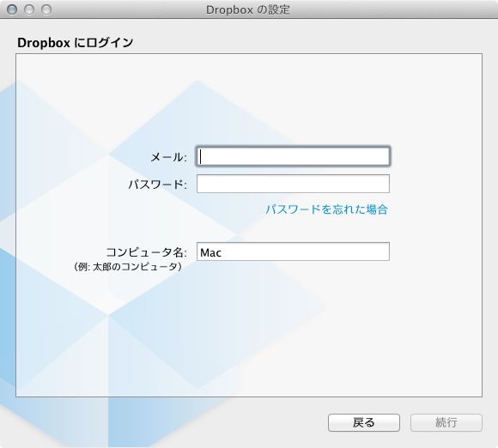498x448 pixels.
Task: Place cursor after Mac in computer name
Action: click(x=222, y=252)
